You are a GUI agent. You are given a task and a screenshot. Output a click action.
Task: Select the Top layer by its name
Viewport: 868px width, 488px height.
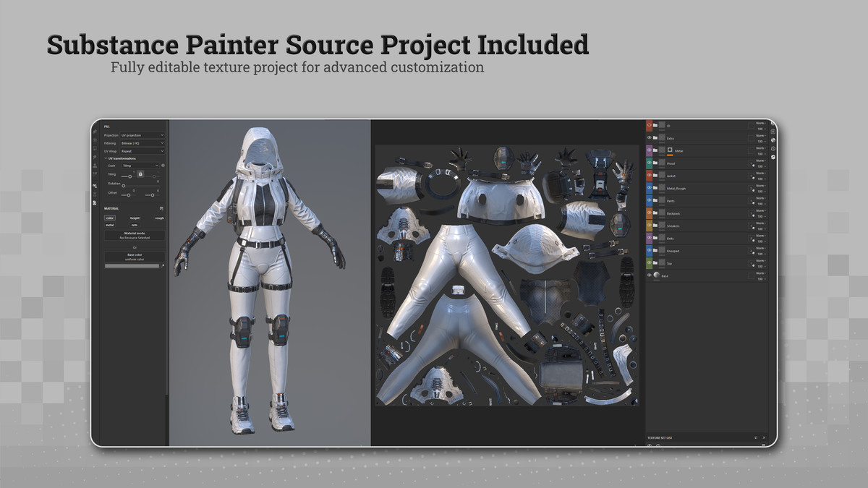tap(669, 263)
